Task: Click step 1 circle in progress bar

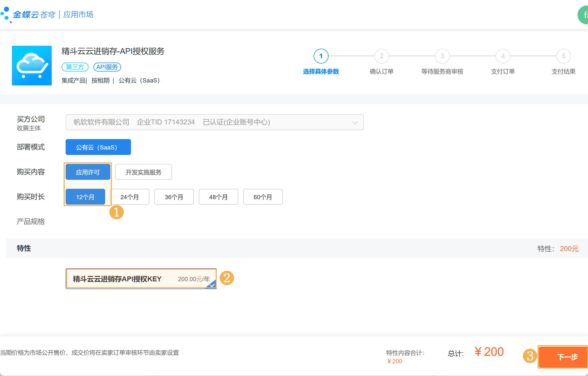Action: click(x=321, y=56)
